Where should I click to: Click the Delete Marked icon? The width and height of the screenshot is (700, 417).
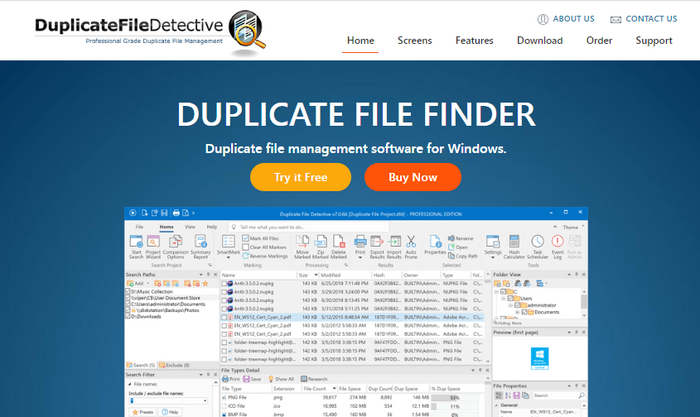(x=338, y=246)
